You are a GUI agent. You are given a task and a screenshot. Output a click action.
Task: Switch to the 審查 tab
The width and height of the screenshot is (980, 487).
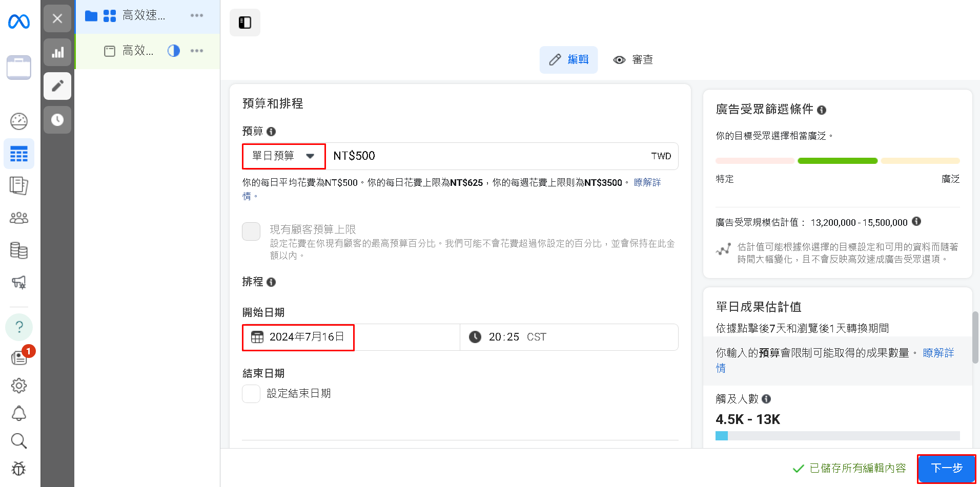pyautogui.click(x=633, y=60)
